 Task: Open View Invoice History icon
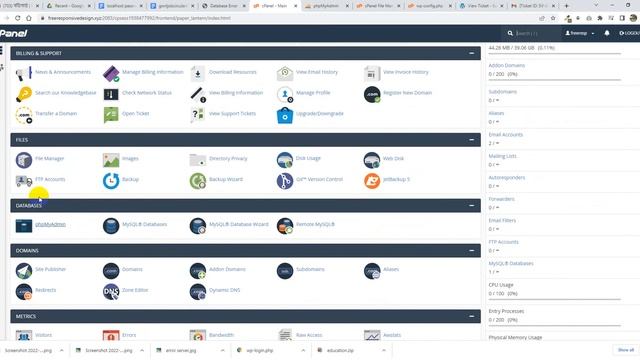371,73
